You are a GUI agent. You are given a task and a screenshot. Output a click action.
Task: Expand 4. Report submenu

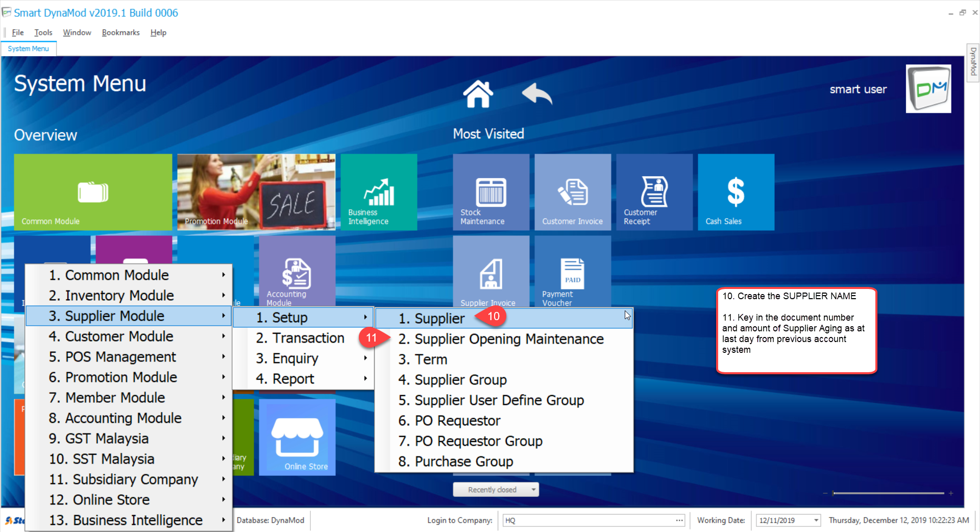(304, 379)
